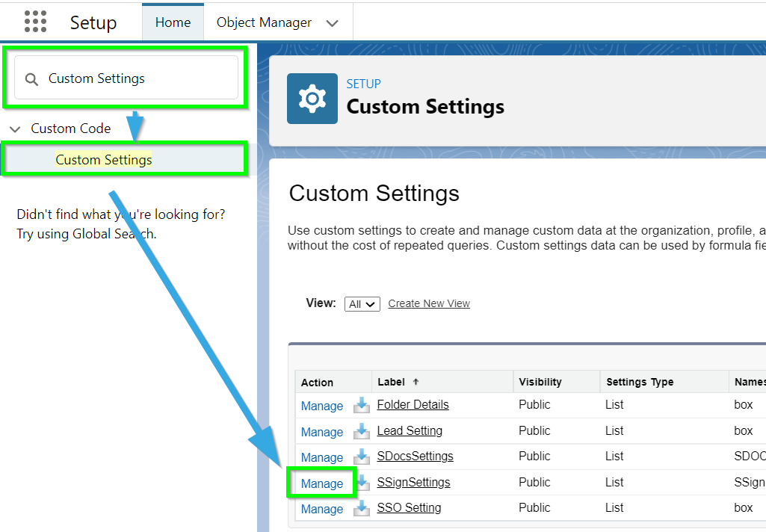Image resolution: width=766 pixels, height=532 pixels.
Task: Click Public in the SSignSettings row
Action: 534,482
